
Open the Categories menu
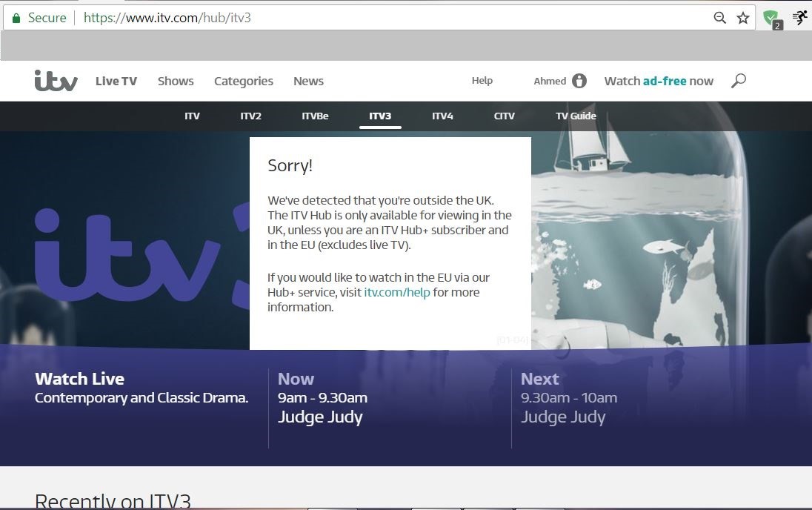(x=244, y=82)
